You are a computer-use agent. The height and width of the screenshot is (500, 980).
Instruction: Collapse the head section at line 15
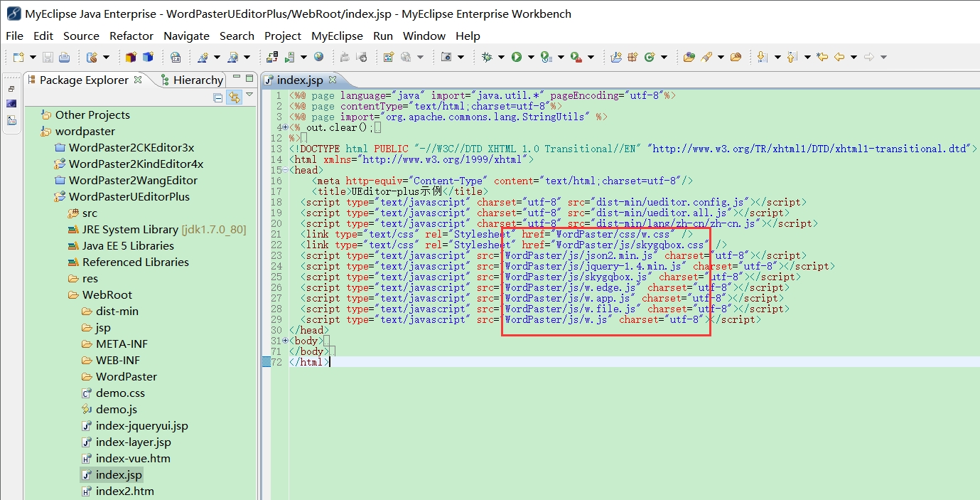[286, 170]
